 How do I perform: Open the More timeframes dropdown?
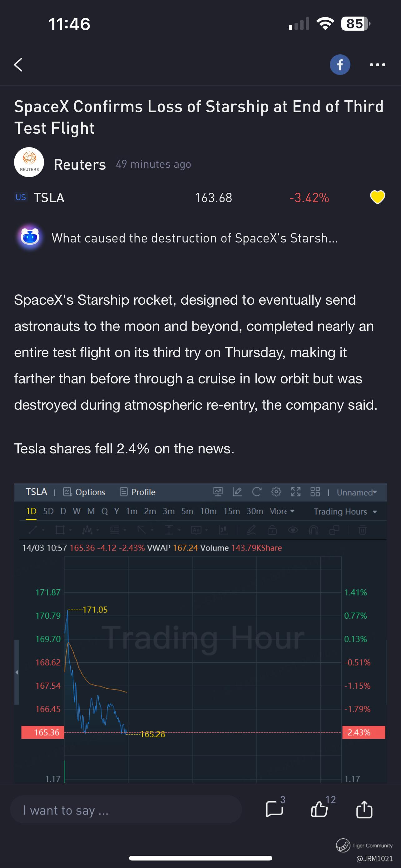point(282,511)
